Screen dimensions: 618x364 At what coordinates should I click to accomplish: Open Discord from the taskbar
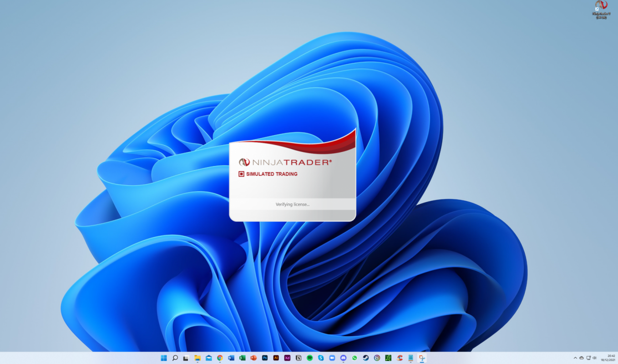(x=343, y=358)
